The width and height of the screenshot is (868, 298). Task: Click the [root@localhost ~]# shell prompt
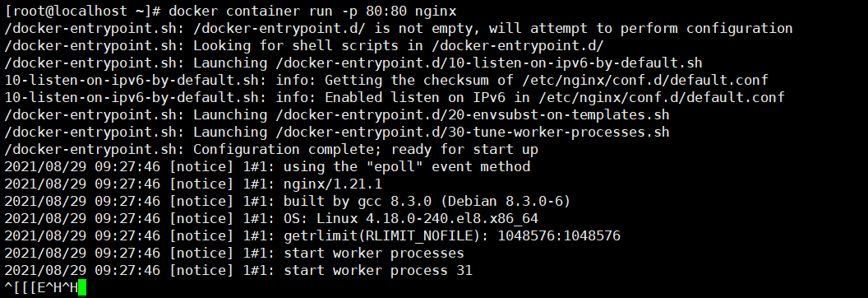pos(82,11)
